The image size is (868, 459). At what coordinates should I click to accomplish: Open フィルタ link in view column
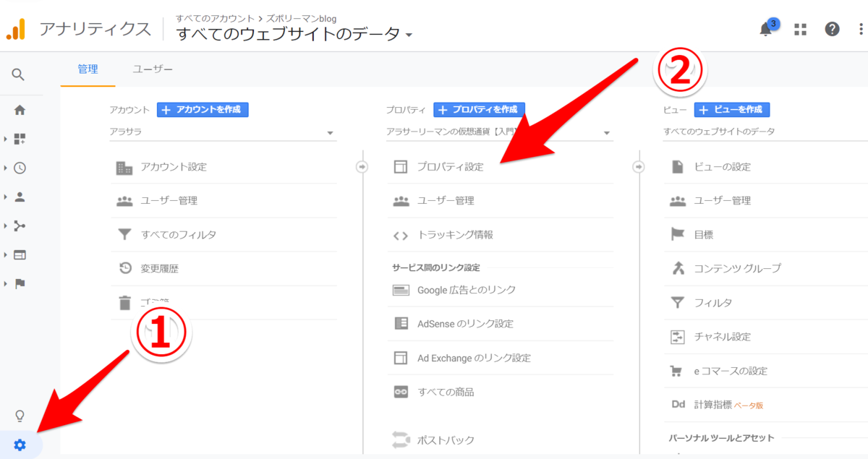713,302
